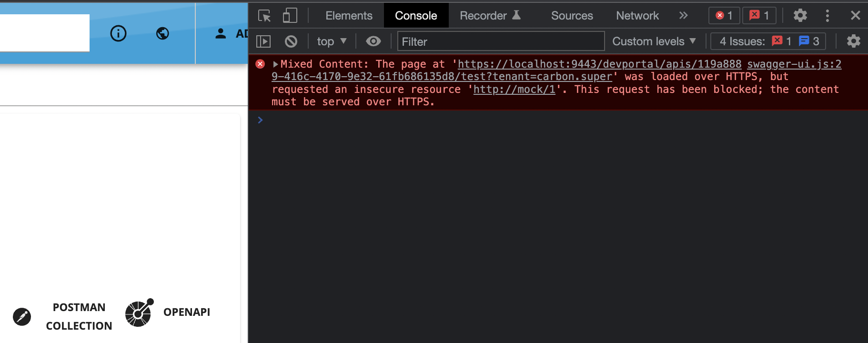
Task: Clear the console using the clear icon
Action: tap(291, 41)
